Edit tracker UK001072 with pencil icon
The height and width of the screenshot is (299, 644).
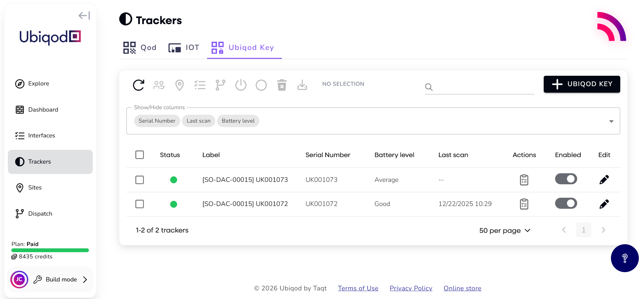point(604,204)
